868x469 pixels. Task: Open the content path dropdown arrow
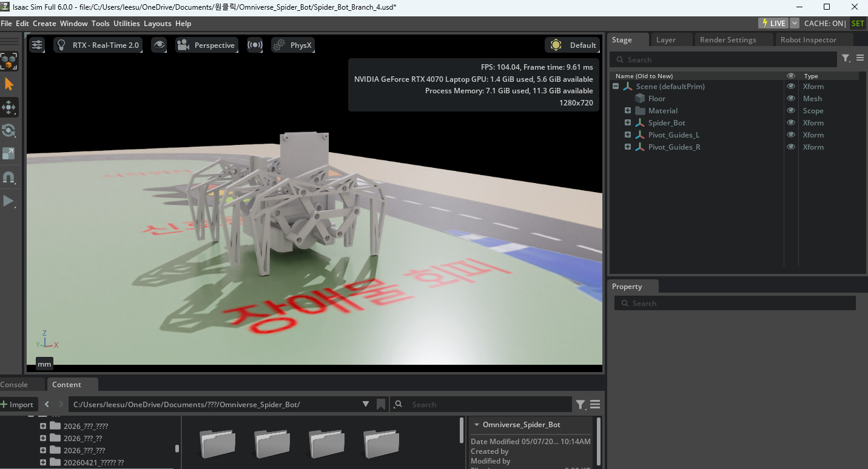(x=366, y=404)
